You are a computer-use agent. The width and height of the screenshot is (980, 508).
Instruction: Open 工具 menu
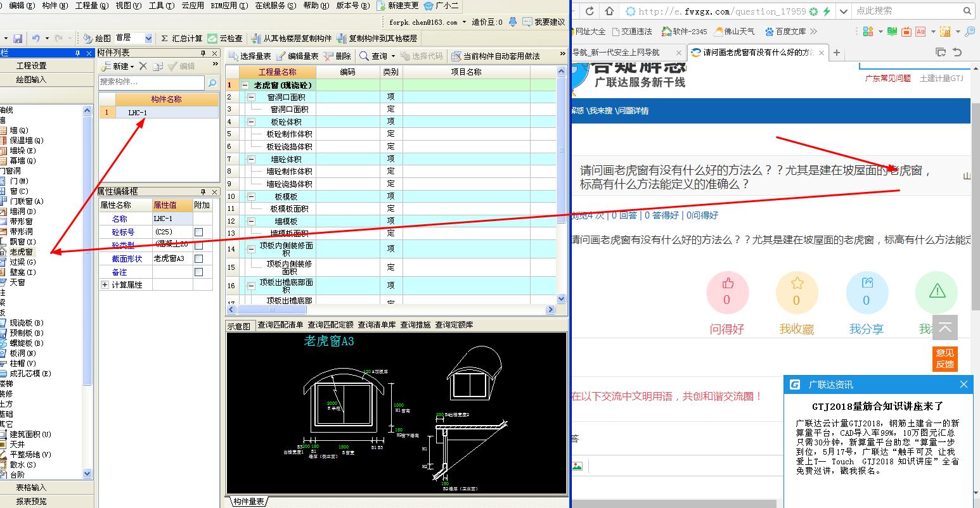161,6
